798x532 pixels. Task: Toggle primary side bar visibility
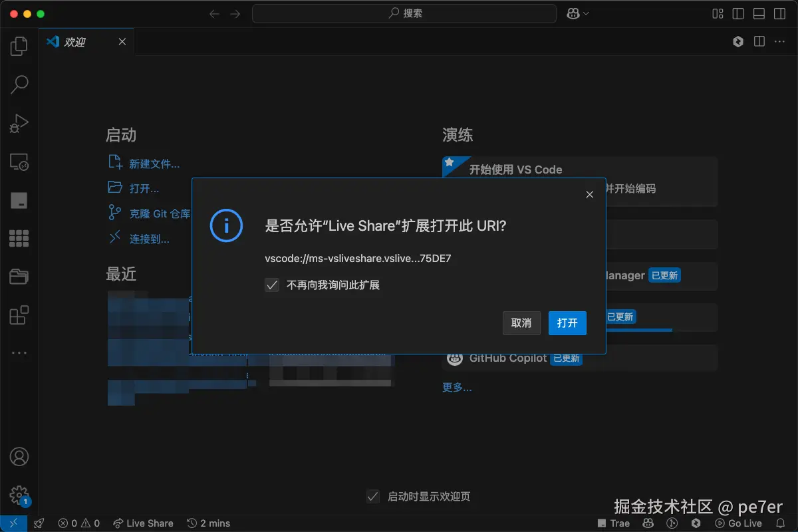(738, 13)
